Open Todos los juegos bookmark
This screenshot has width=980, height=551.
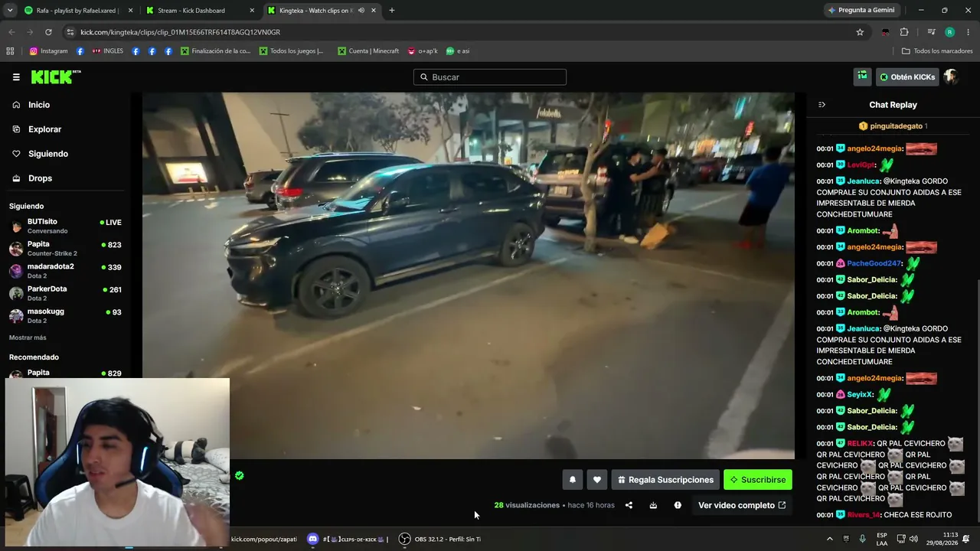coord(292,51)
